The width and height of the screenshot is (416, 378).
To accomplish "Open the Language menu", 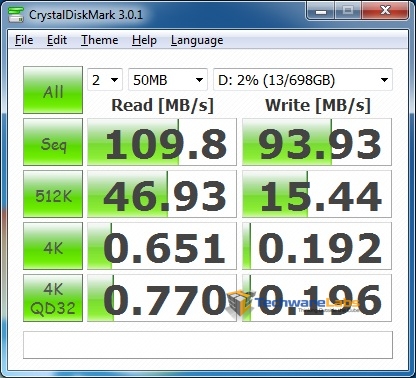I will tap(197, 40).
